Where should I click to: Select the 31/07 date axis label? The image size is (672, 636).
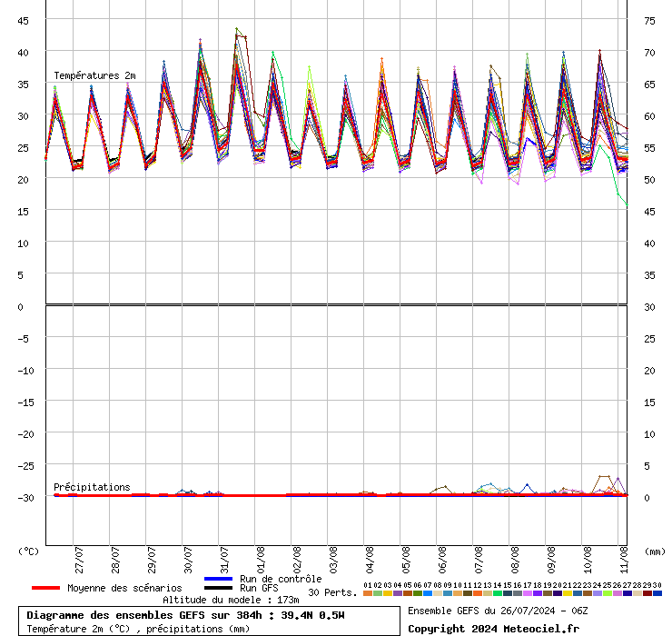[x=225, y=556]
